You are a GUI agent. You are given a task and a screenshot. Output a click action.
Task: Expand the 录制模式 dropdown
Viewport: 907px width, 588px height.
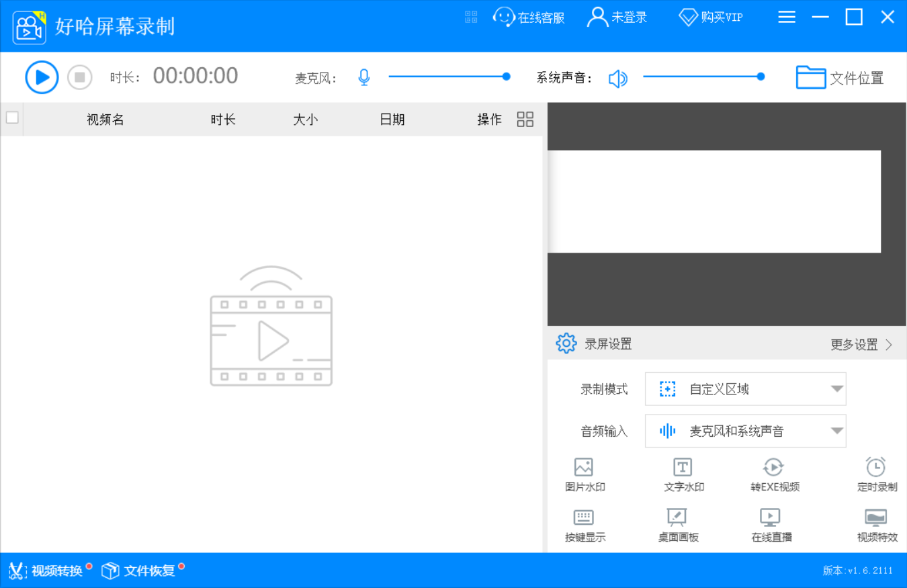click(x=745, y=389)
